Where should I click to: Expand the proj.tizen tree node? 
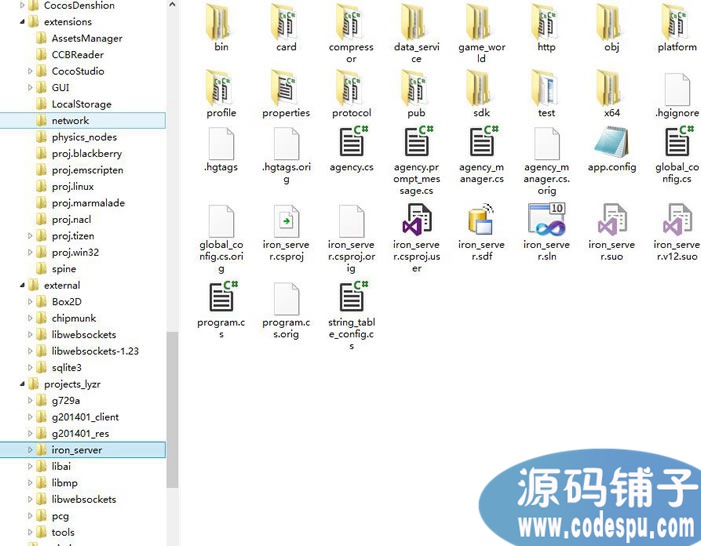(x=30, y=236)
